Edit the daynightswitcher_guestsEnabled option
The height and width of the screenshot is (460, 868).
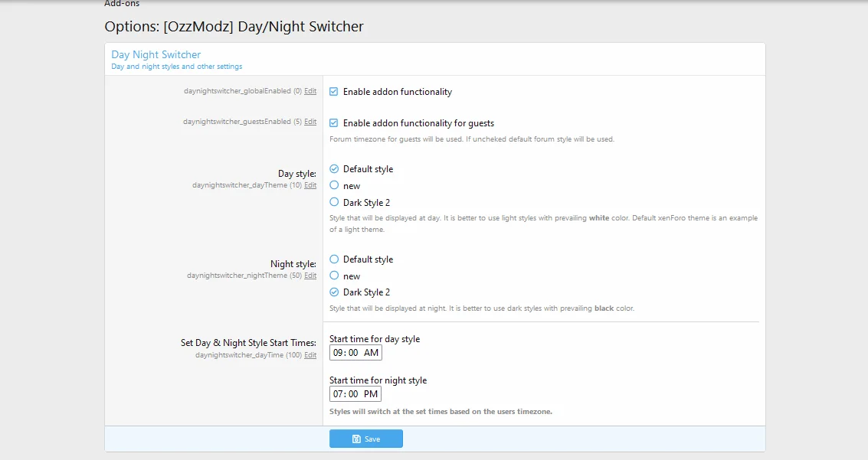coord(310,122)
